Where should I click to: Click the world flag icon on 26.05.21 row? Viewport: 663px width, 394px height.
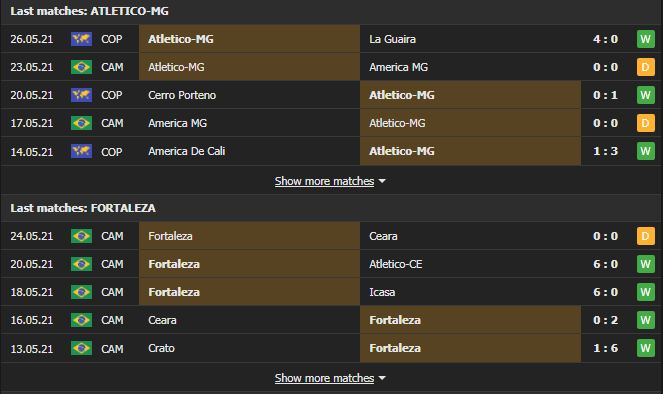[x=81, y=39]
